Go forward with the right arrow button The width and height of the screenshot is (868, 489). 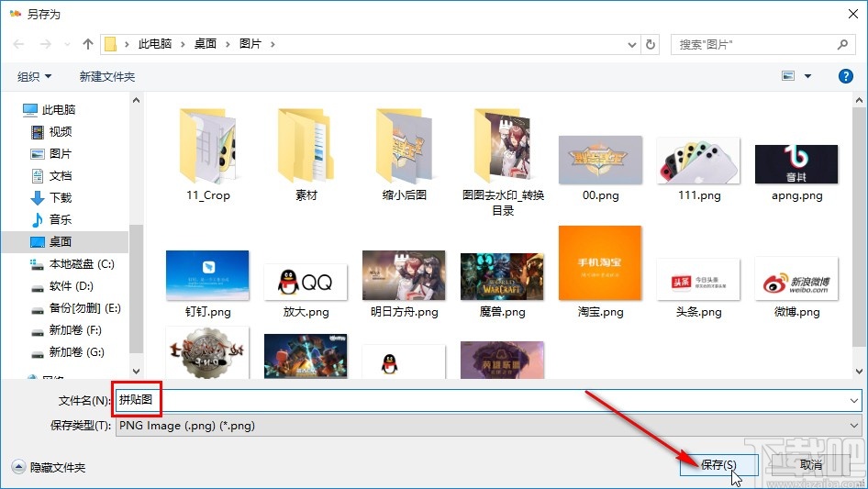point(45,44)
